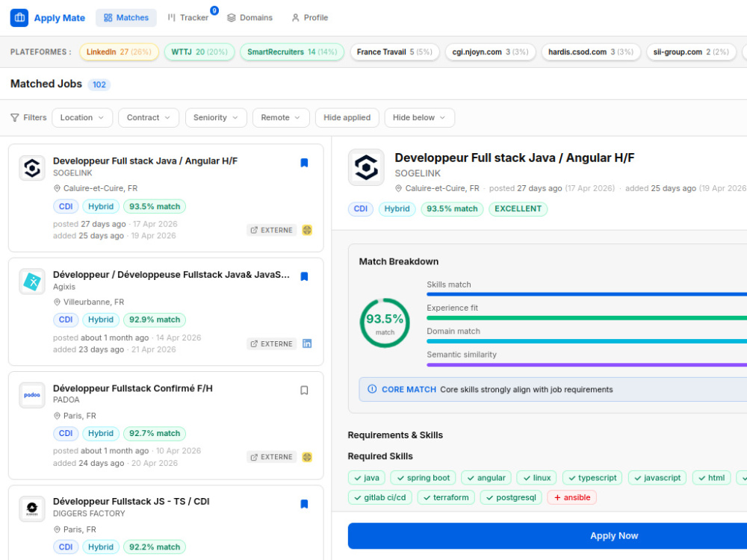Image resolution: width=747 pixels, height=560 pixels.
Task: Open EXTERNE link on Agixis card
Action: (x=272, y=343)
